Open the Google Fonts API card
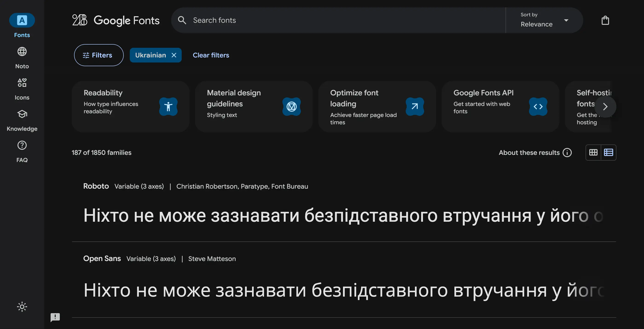 (x=500, y=106)
